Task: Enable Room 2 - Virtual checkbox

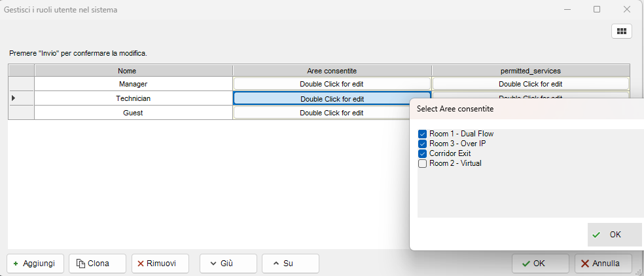Action: point(422,163)
